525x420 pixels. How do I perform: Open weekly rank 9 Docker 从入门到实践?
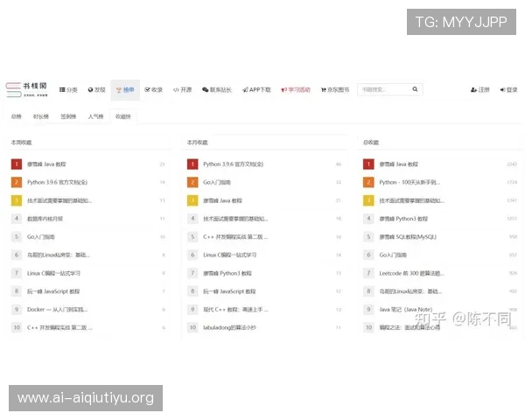pos(57,310)
